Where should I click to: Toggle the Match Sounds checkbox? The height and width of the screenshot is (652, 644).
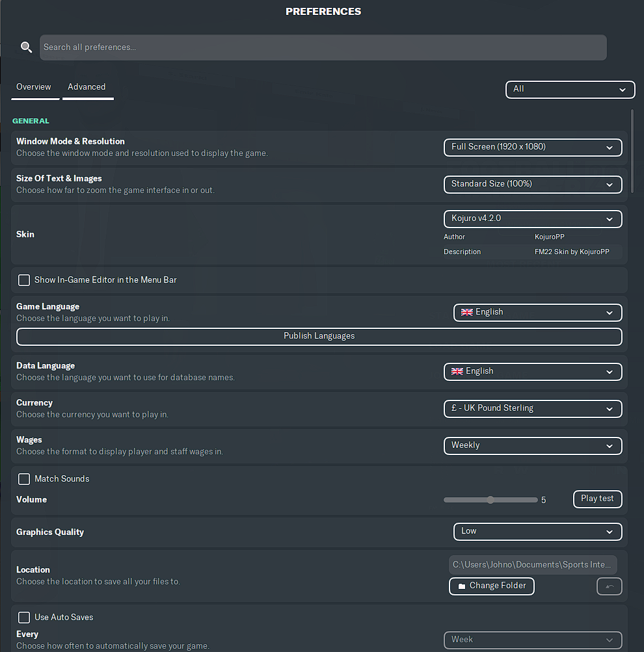24,479
